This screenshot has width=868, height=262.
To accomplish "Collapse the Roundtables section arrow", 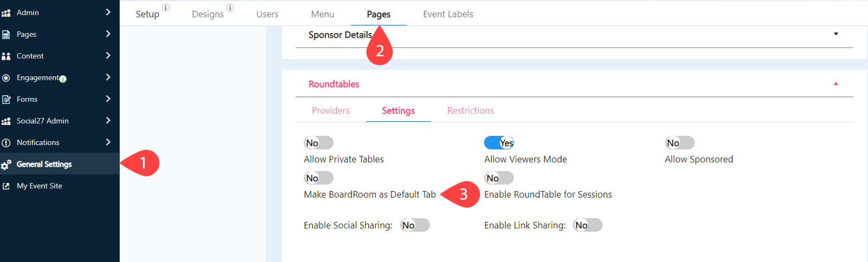I will coord(836,84).
